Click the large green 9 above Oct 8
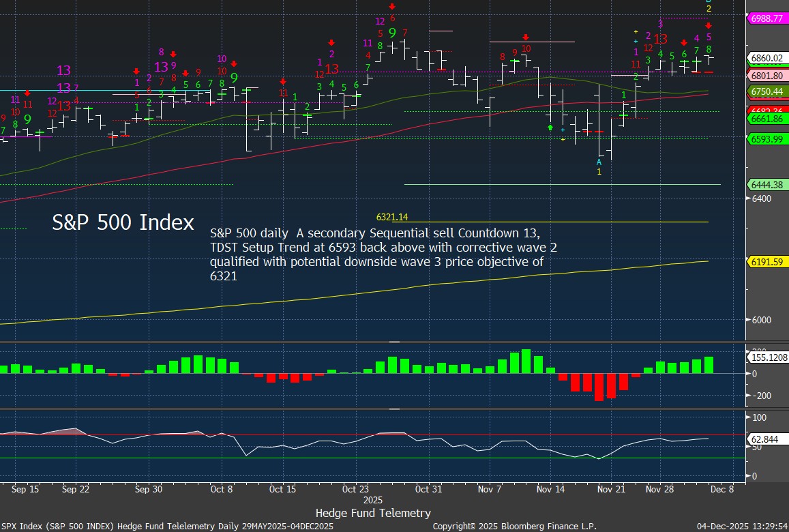 coord(234,78)
